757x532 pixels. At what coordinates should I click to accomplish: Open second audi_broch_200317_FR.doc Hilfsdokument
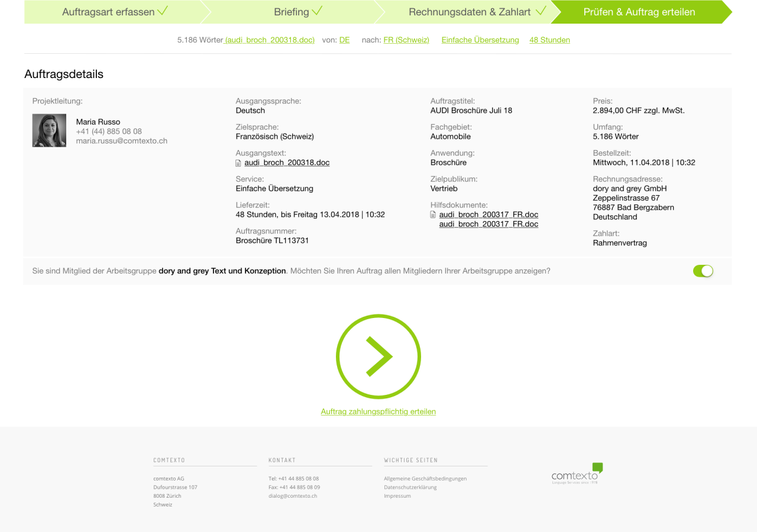489,224
